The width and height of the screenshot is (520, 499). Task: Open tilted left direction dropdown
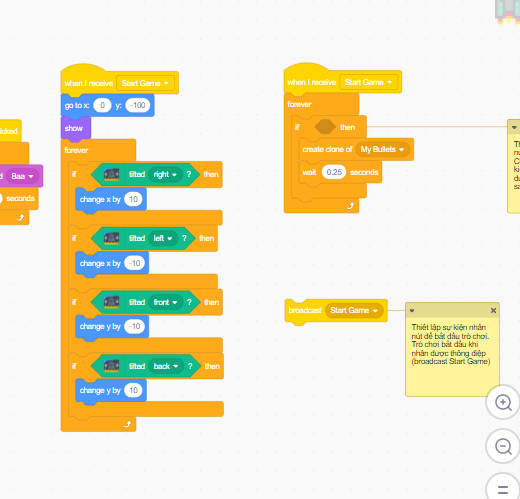click(x=163, y=238)
